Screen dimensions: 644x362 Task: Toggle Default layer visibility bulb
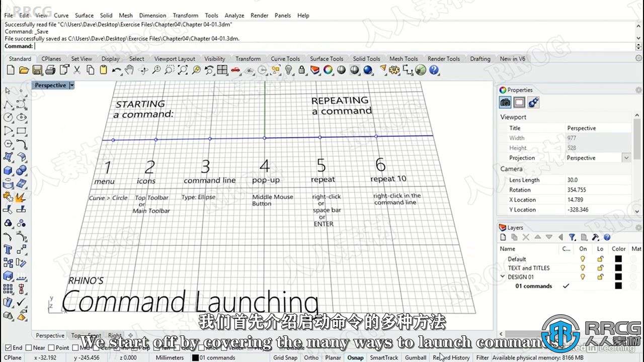[x=583, y=259]
